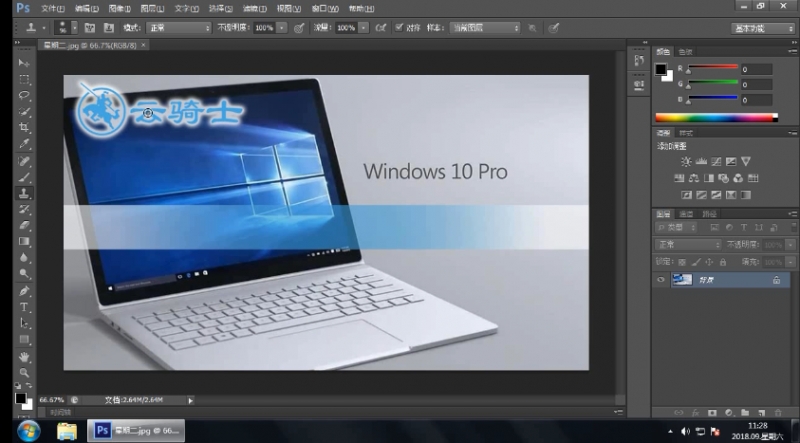Select the Pen tool
This screenshot has height=443, width=800.
click(24, 291)
